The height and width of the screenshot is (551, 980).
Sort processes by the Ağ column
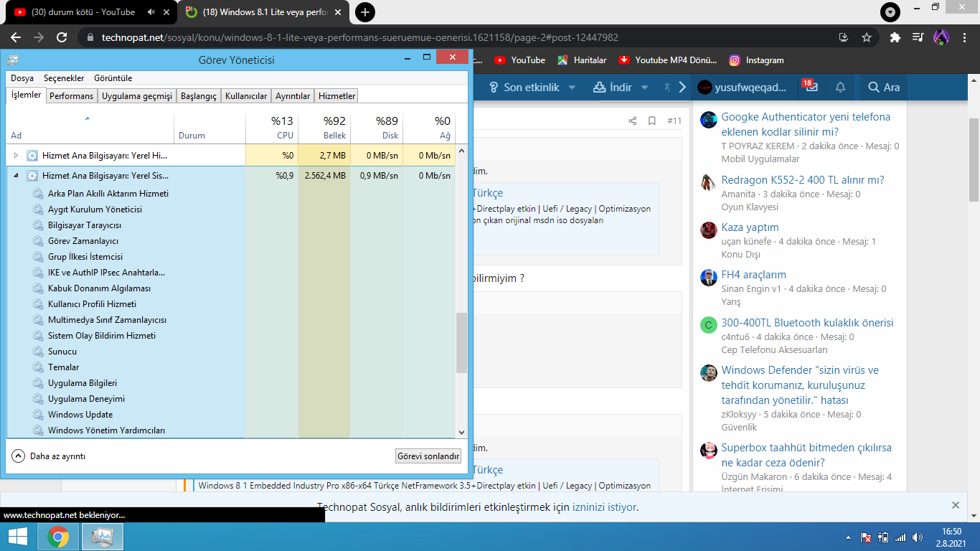(x=429, y=128)
